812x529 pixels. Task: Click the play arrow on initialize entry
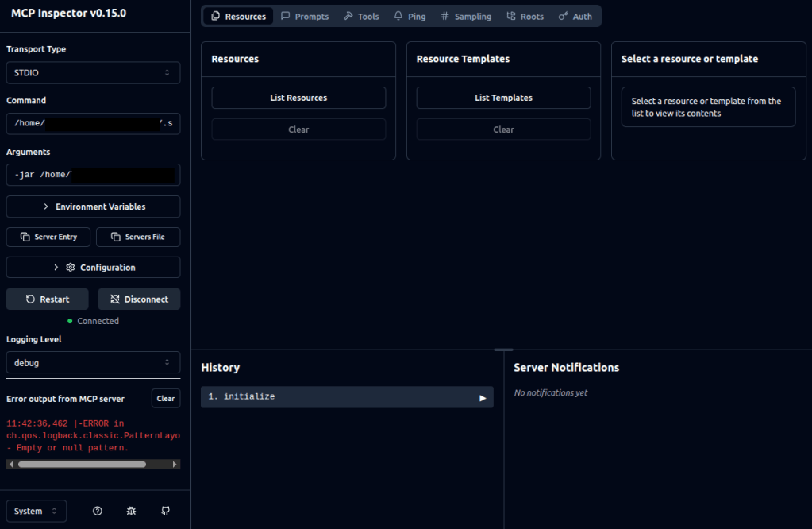pos(482,397)
